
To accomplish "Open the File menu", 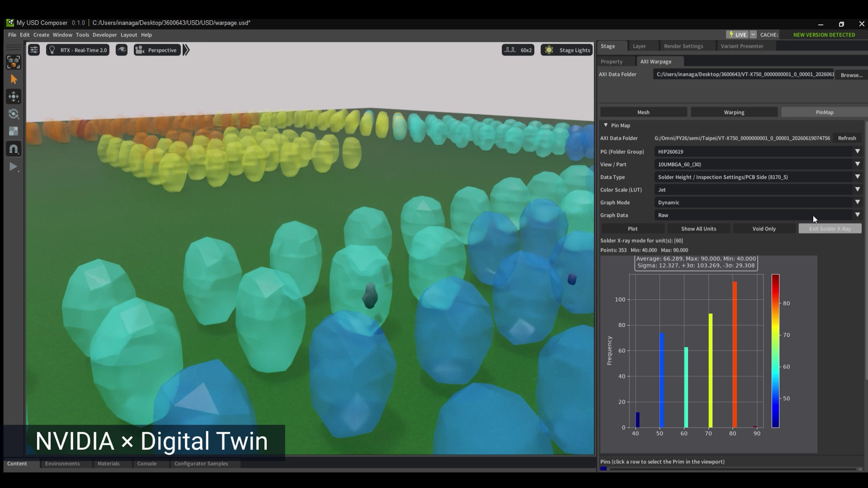I will tap(12, 35).
